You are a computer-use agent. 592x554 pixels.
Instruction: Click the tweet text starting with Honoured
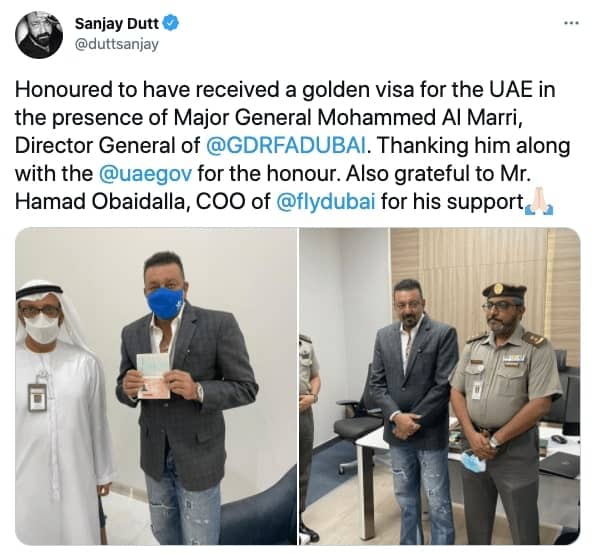coord(292,146)
